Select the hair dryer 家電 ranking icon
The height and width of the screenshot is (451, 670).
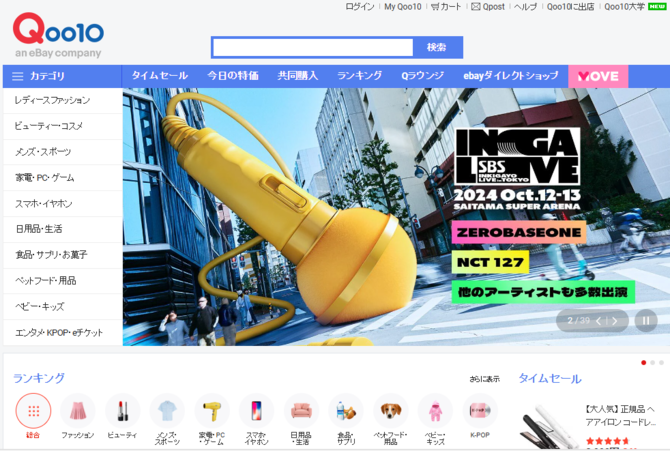point(212,411)
